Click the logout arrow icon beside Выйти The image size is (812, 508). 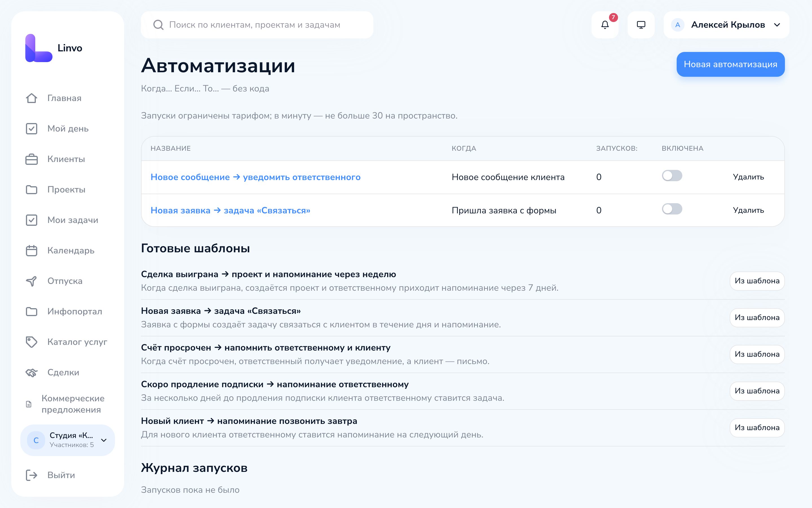click(x=32, y=475)
